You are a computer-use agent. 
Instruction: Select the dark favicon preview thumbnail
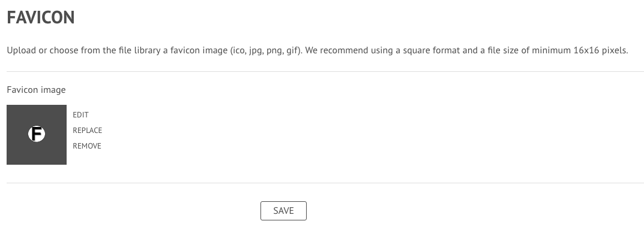(x=37, y=135)
